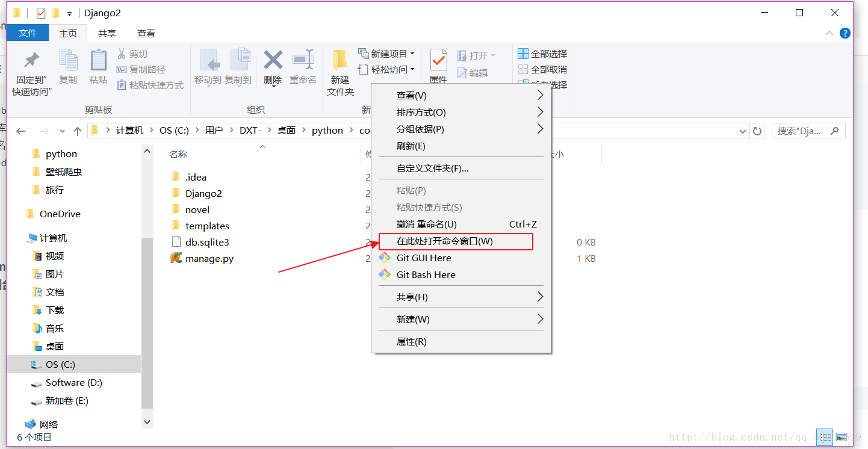Click the 桌面 breadcrumb in address bar

click(287, 131)
